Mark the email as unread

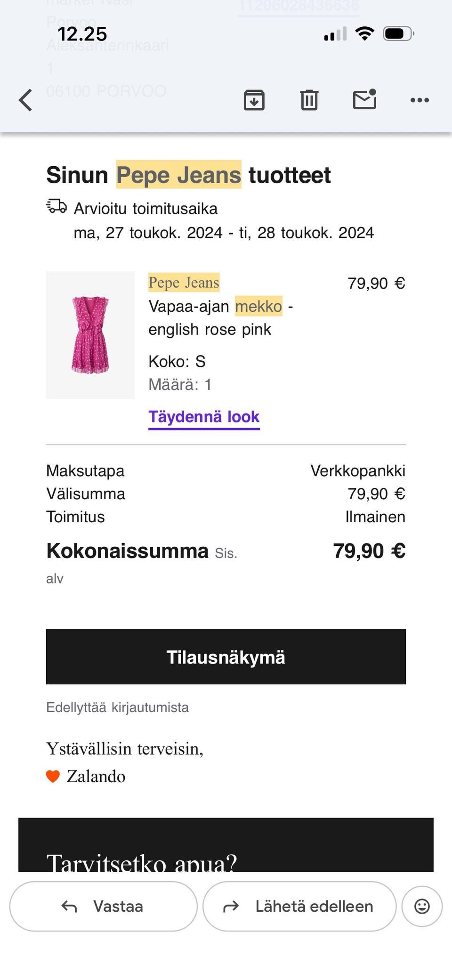(x=364, y=99)
